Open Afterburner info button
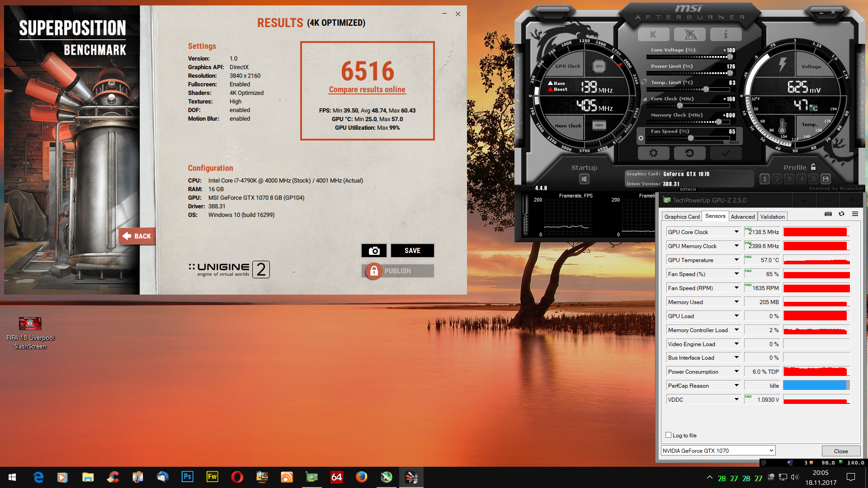 coord(726,34)
